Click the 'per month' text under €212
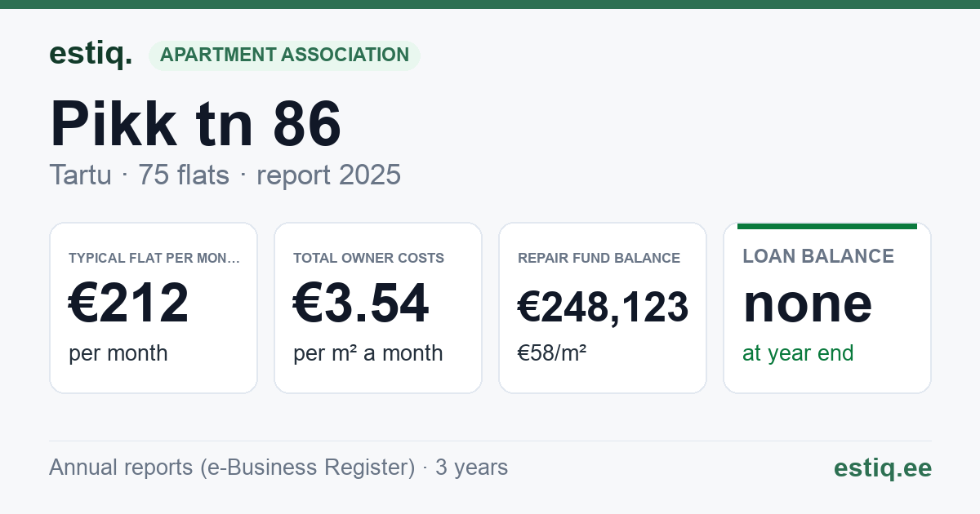Image resolution: width=980 pixels, height=514 pixels. [118, 353]
